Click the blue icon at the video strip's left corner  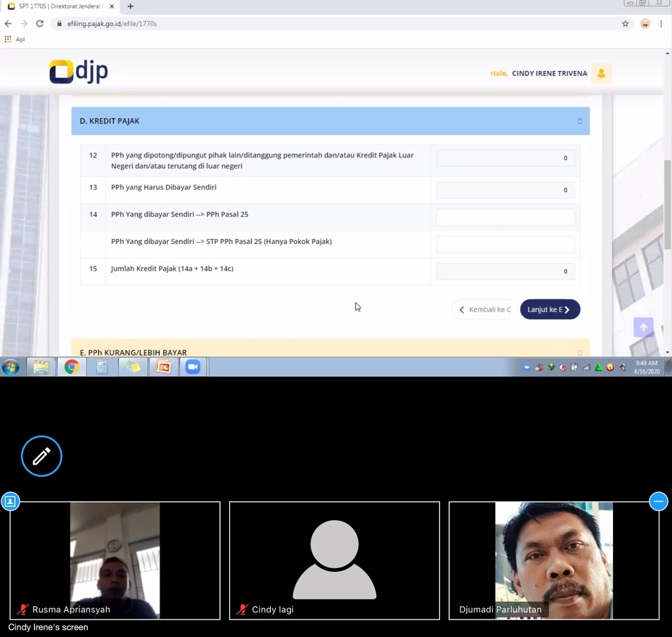click(x=11, y=501)
